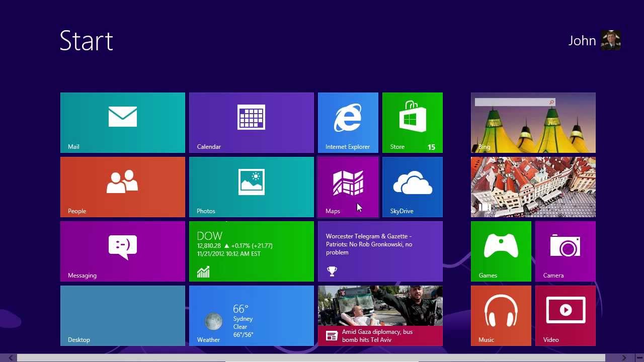Open the Weather tile showing Sydney
This screenshot has width=644, height=362.
coord(252,316)
